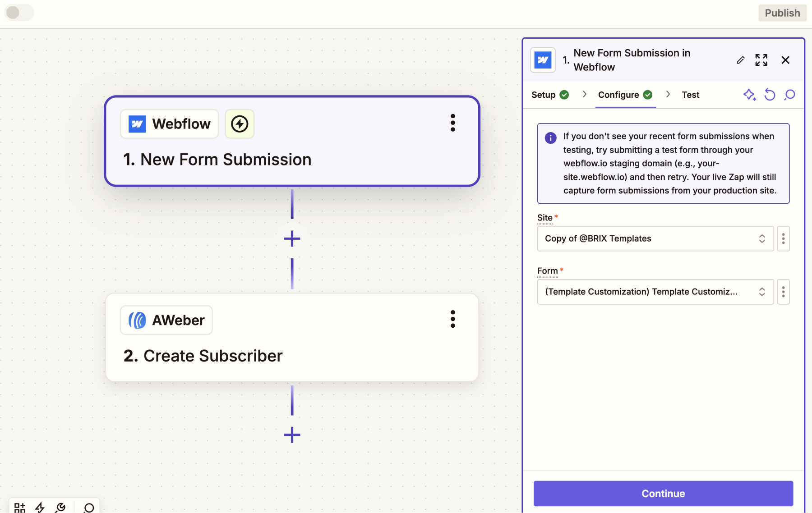Close the step configuration panel
812x513 pixels.
coord(785,60)
